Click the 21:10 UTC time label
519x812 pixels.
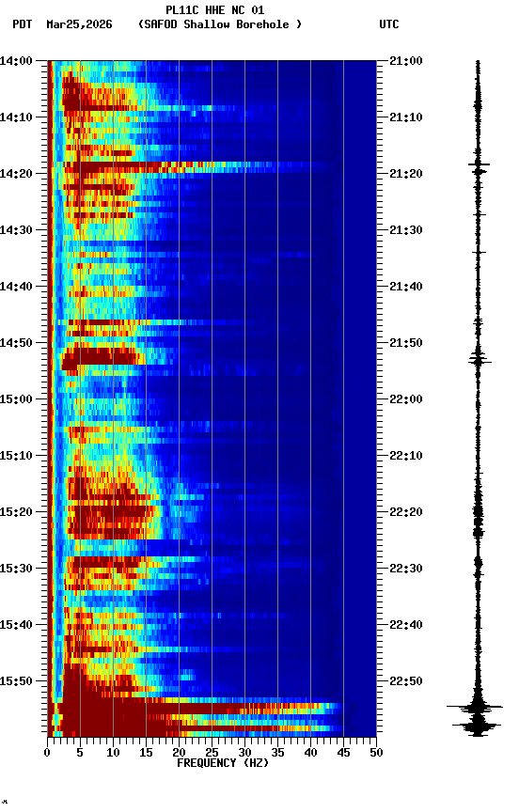tap(406, 117)
